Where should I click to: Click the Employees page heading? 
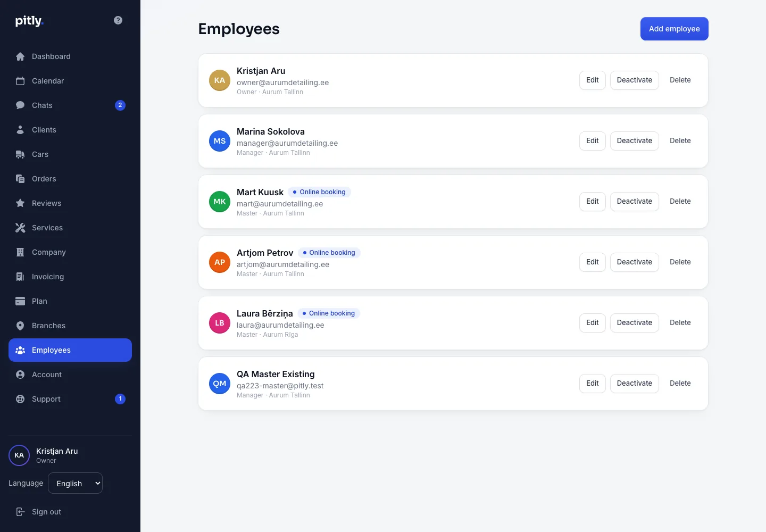coord(239,29)
